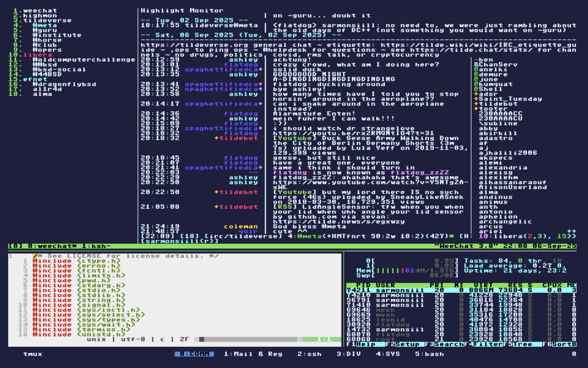Select &ChanServ in the nick list

click(495, 64)
